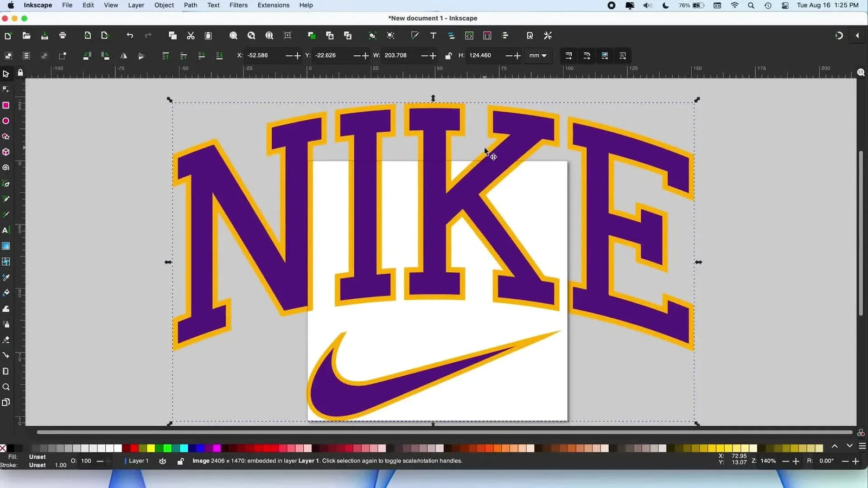This screenshot has height=488, width=868.
Task: Toggle the lock for Layer 1
Action: [x=181, y=461]
